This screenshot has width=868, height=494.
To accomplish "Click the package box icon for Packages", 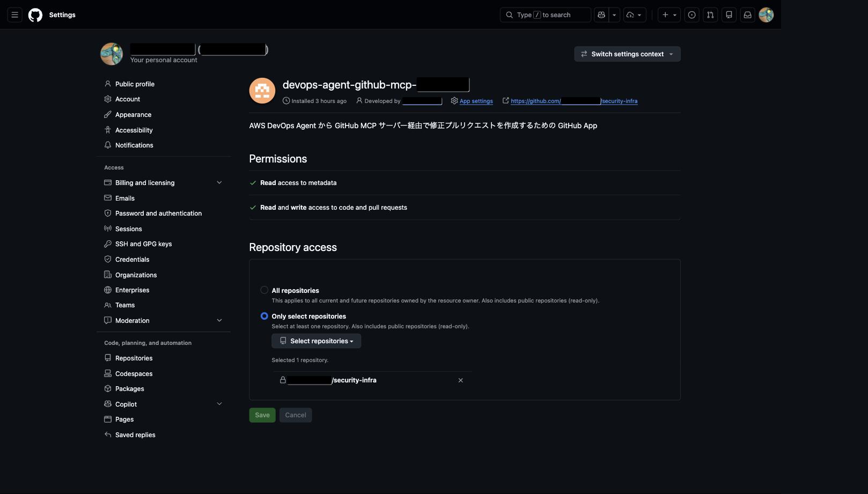I will pyautogui.click(x=108, y=389).
